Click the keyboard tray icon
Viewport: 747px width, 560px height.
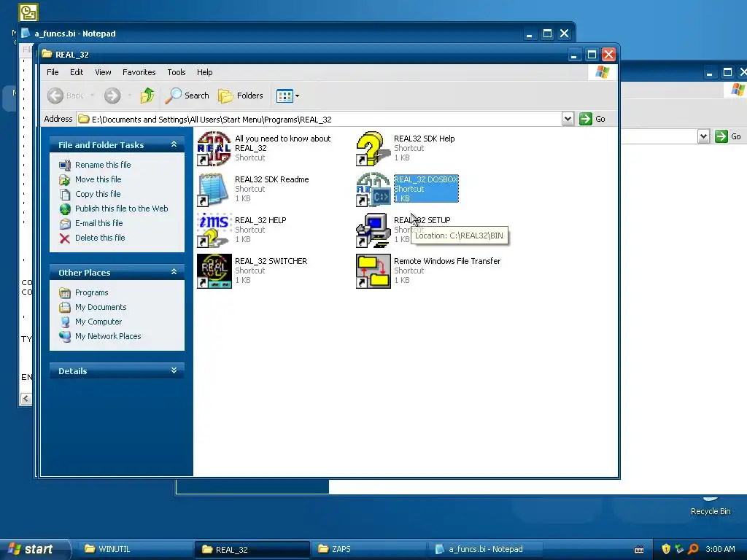point(639,550)
